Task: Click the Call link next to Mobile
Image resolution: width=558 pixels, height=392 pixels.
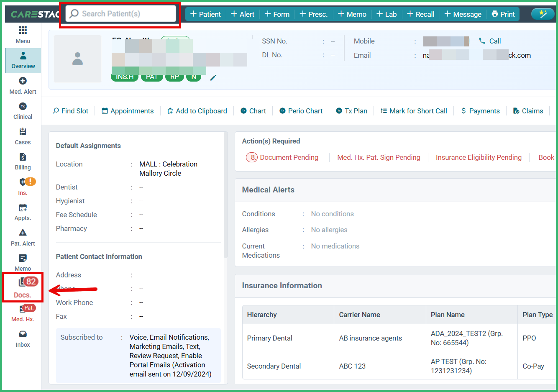Action: (x=490, y=41)
